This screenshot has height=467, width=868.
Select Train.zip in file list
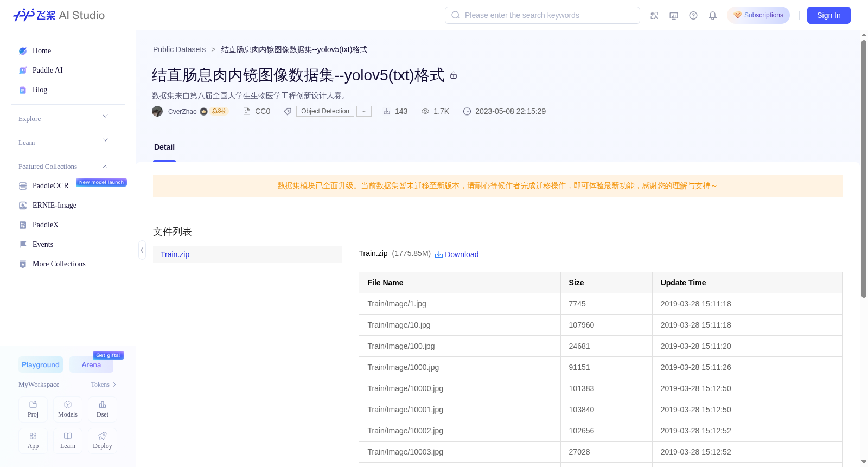coord(247,254)
